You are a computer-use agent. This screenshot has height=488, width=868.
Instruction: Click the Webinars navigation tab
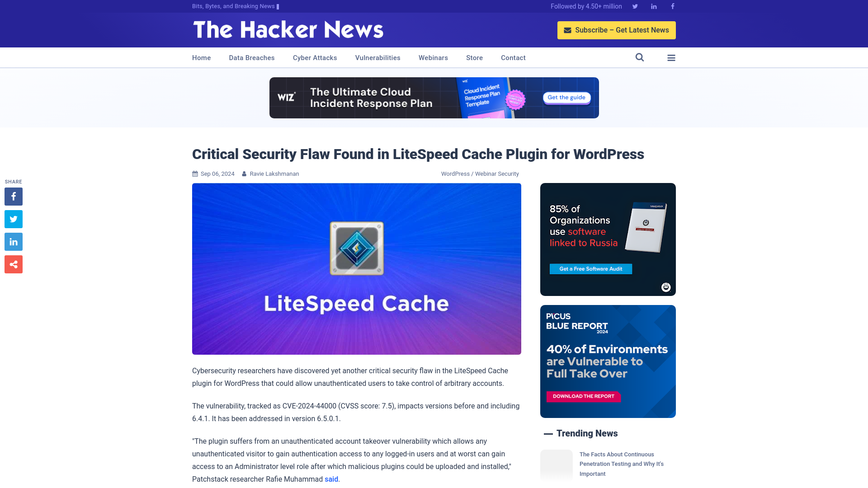[x=433, y=57]
